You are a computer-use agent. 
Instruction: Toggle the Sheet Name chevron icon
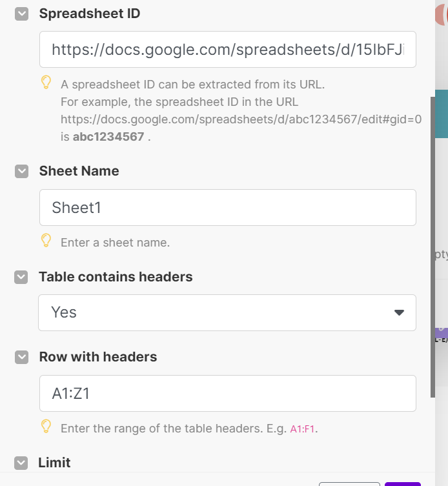pyautogui.click(x=21, y=171)
